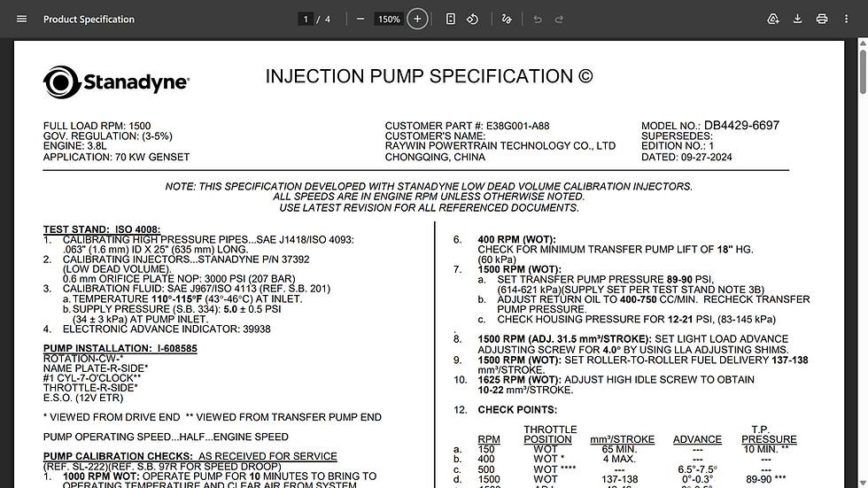The image size is (868, 488).
Task: Click the ADVANCE column header
Action: pos(697,439)
